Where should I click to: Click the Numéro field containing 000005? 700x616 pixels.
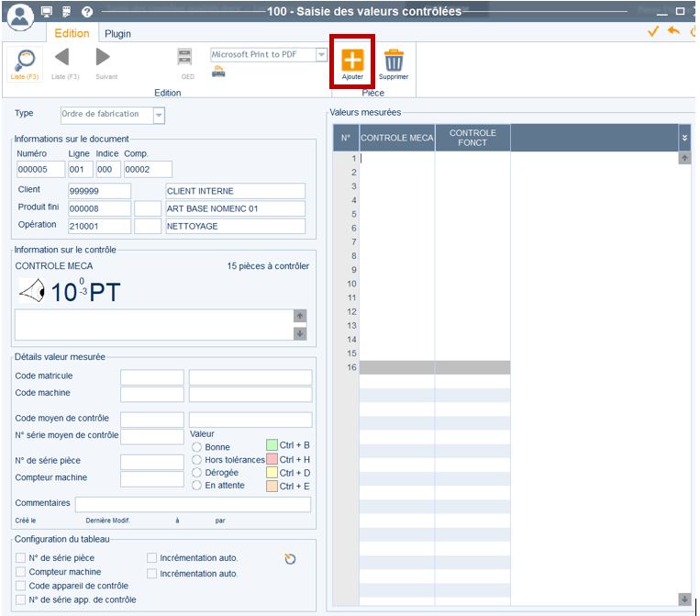pos(40,169)
